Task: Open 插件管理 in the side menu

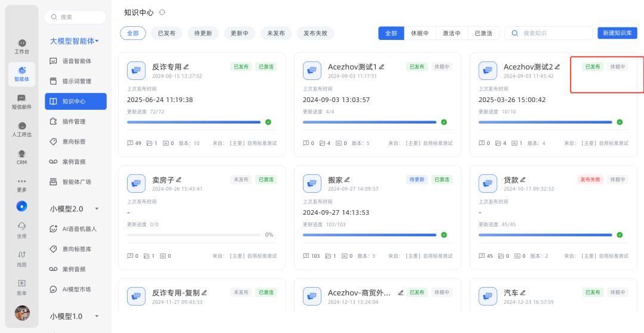Action: 74,121
